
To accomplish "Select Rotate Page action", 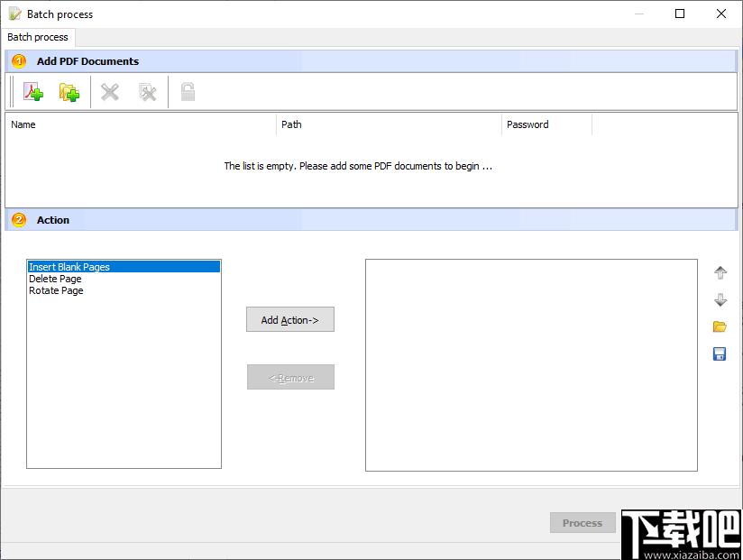I will click(x=124, y=290).
